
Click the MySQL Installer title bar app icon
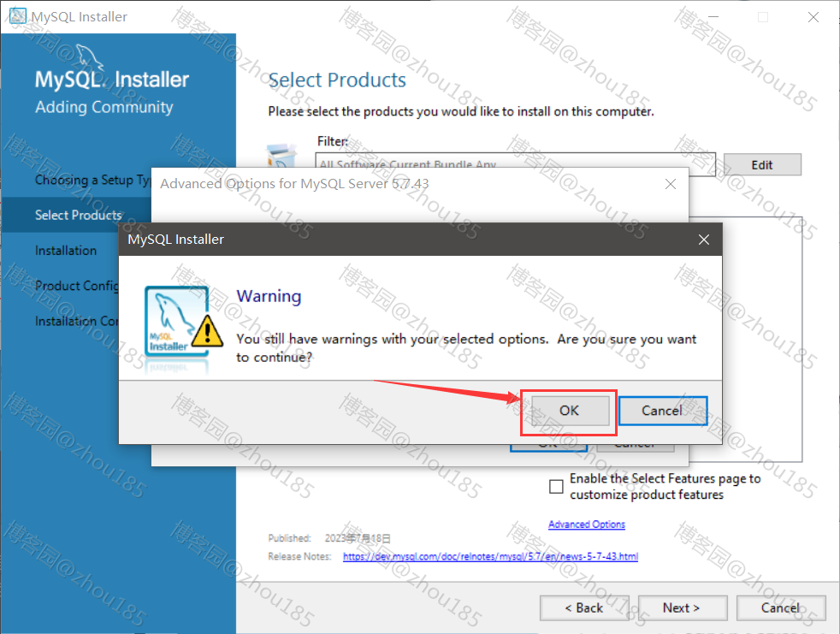point(17,16)
